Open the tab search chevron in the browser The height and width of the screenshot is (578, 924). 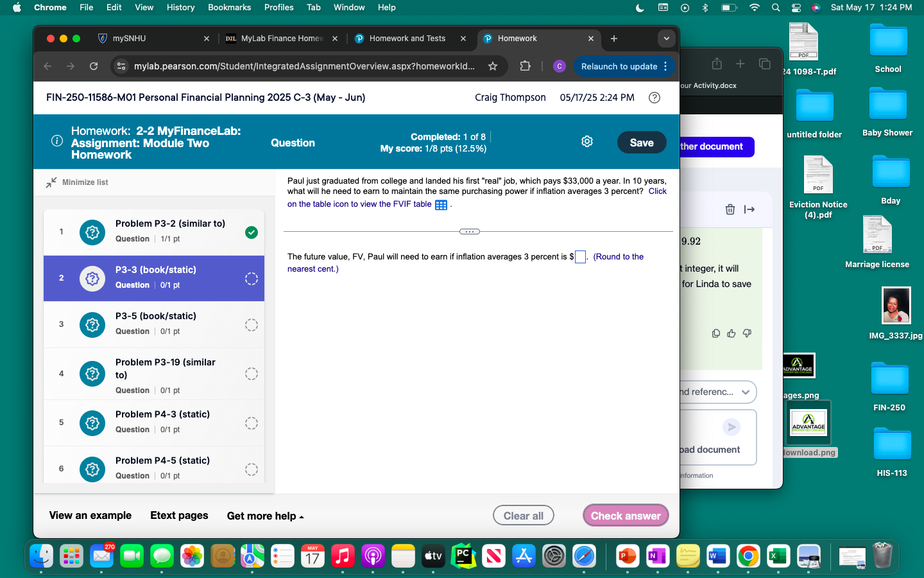coord(667,39)
